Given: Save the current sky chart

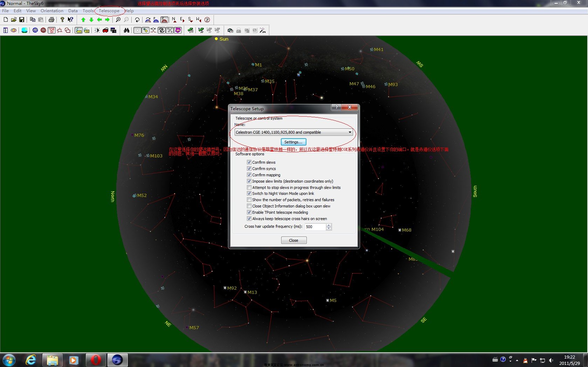Looking at the screenshot, I should pos(22,20).
